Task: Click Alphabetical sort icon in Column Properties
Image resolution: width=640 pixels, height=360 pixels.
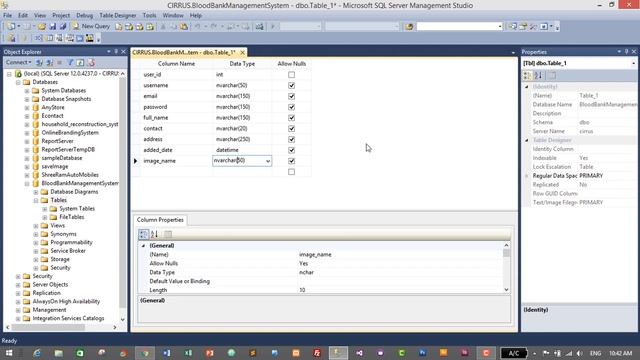Action: click(154, 234)
